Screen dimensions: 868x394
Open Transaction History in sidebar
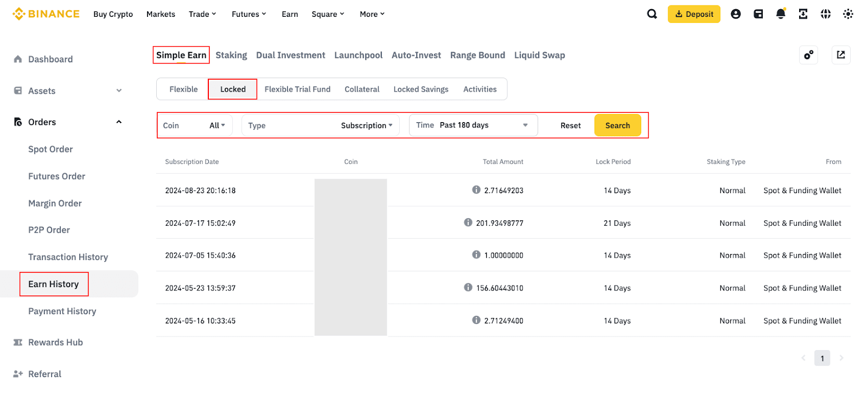point(68,257)
